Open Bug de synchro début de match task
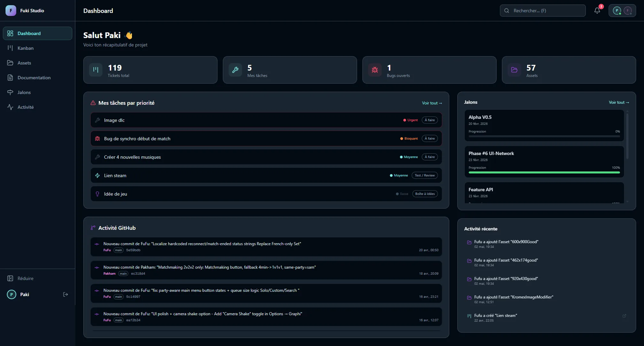 pos(266,139)
